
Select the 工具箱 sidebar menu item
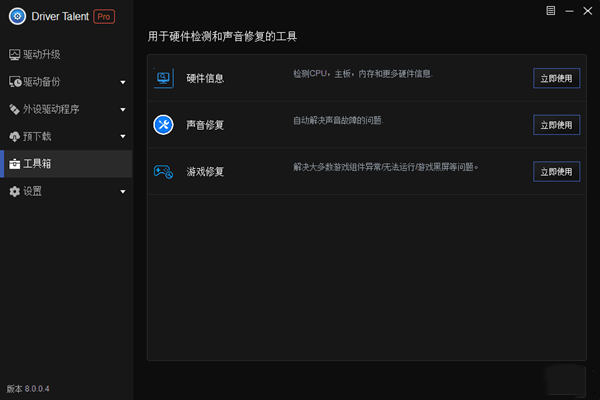point(66,164)
